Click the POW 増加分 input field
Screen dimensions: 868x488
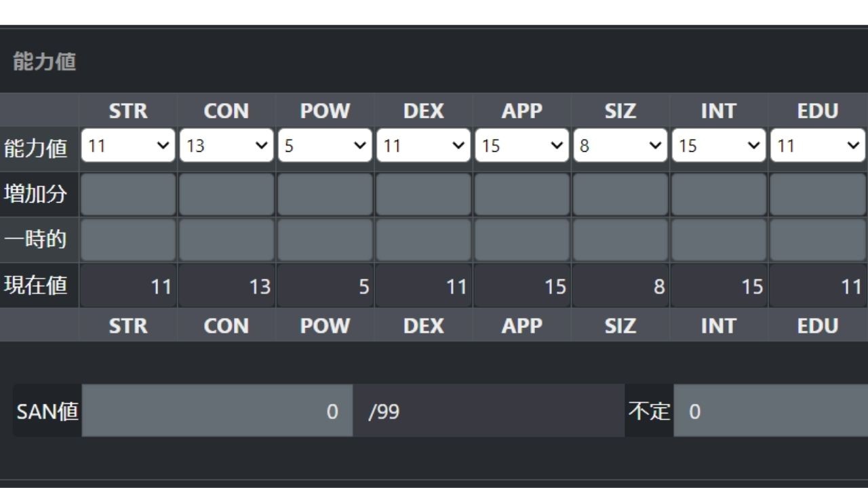click(325, 195)
